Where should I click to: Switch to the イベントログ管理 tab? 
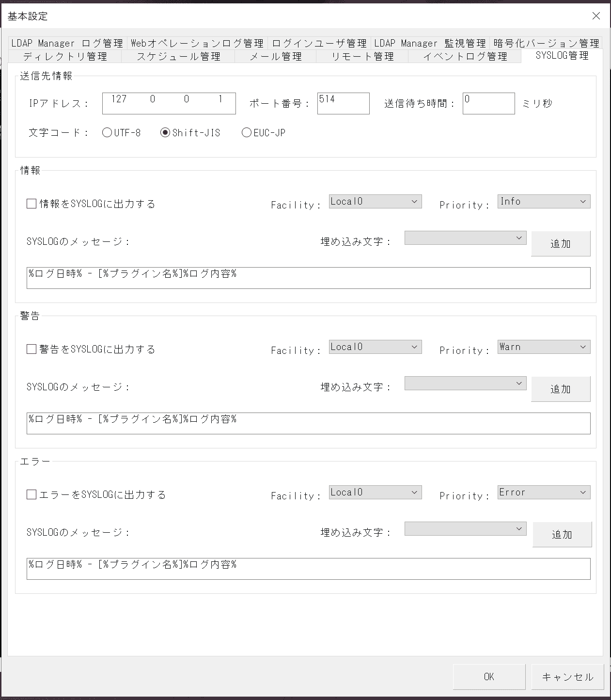[464, 56]
